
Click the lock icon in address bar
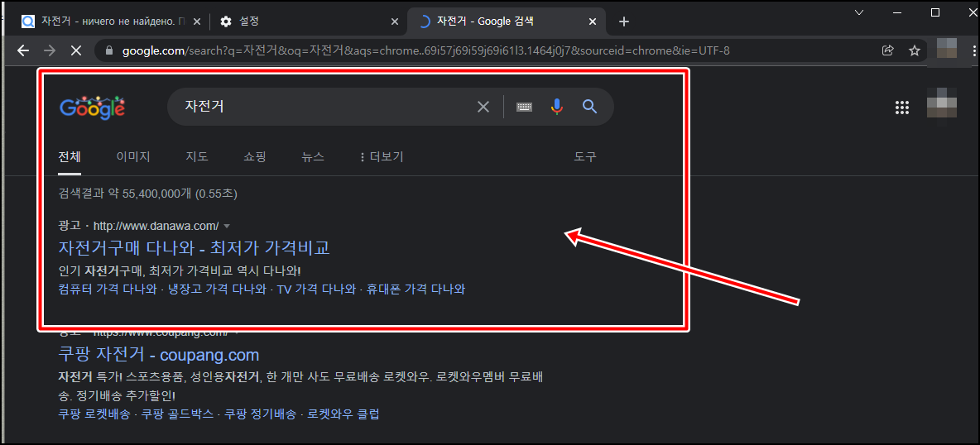[x=111, y=50]
